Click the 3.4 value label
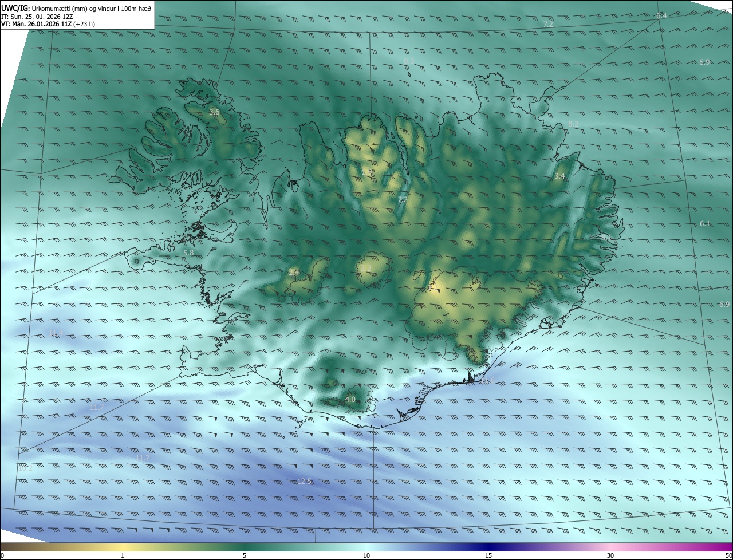The image size is (733, 560). 559,176
